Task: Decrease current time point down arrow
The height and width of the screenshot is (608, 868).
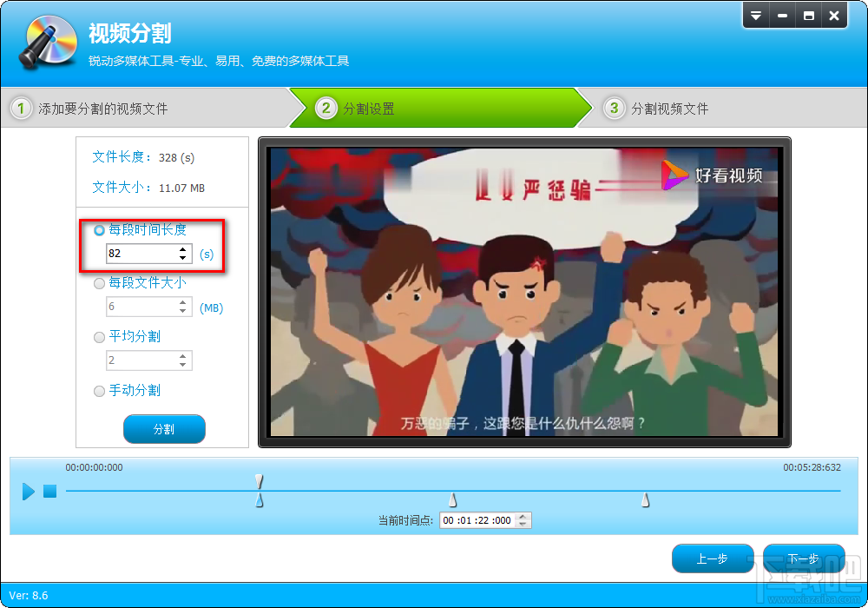Action: 523,524
